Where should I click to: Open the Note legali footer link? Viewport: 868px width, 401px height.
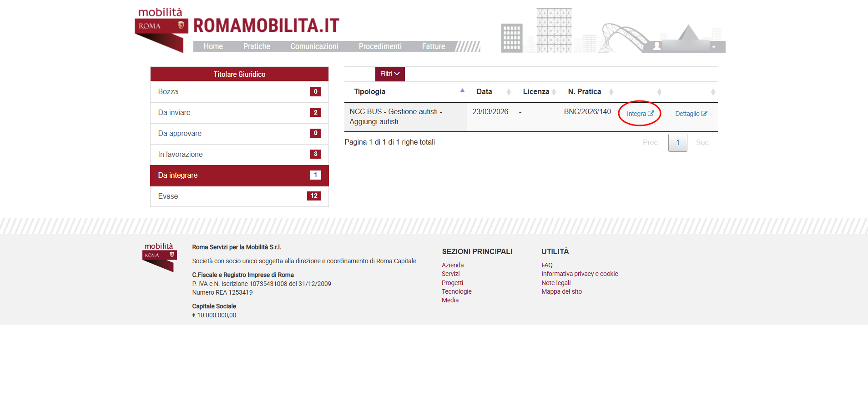(x=556, y=283)
